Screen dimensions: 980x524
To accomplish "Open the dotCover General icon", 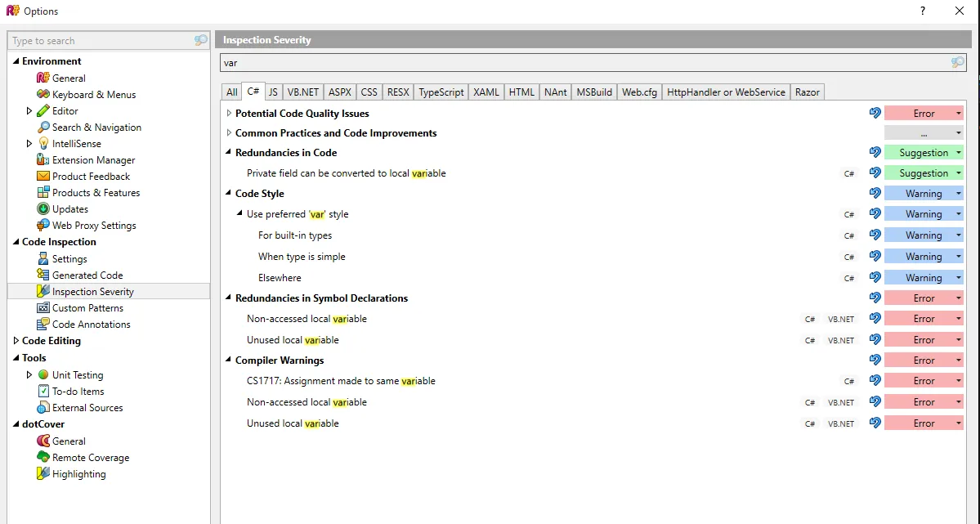I will coord(43,441).
